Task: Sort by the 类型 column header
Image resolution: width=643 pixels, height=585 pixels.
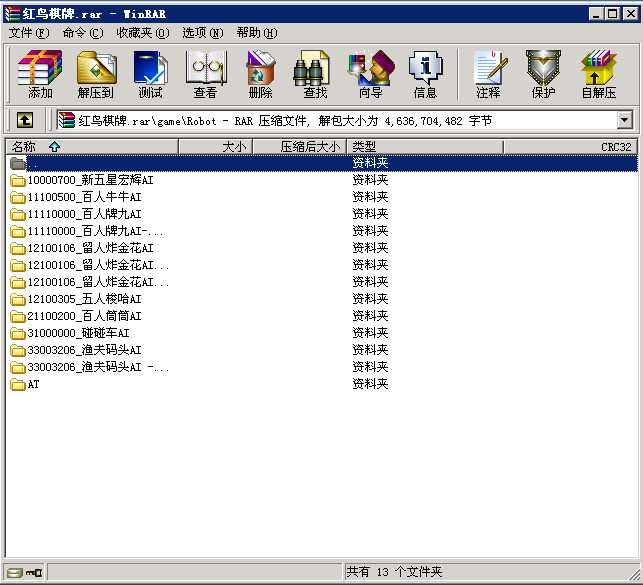Action: point(425,147)
